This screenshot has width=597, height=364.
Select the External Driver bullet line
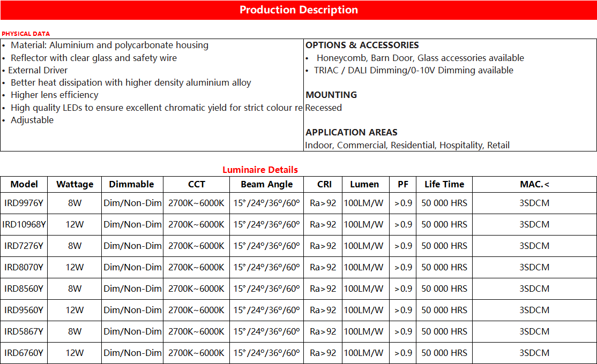pyautogui.click(x=38, y=70)
